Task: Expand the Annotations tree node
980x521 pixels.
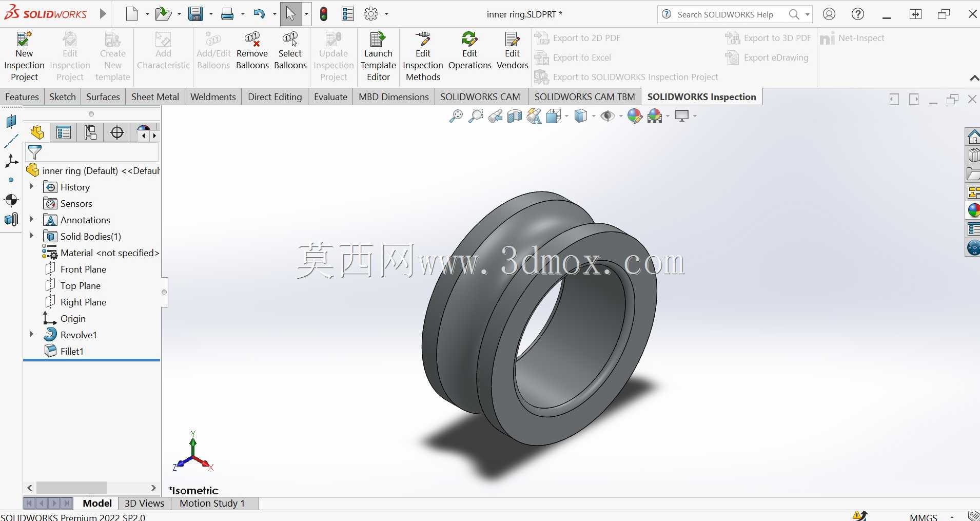Action: tap(31, 220)
